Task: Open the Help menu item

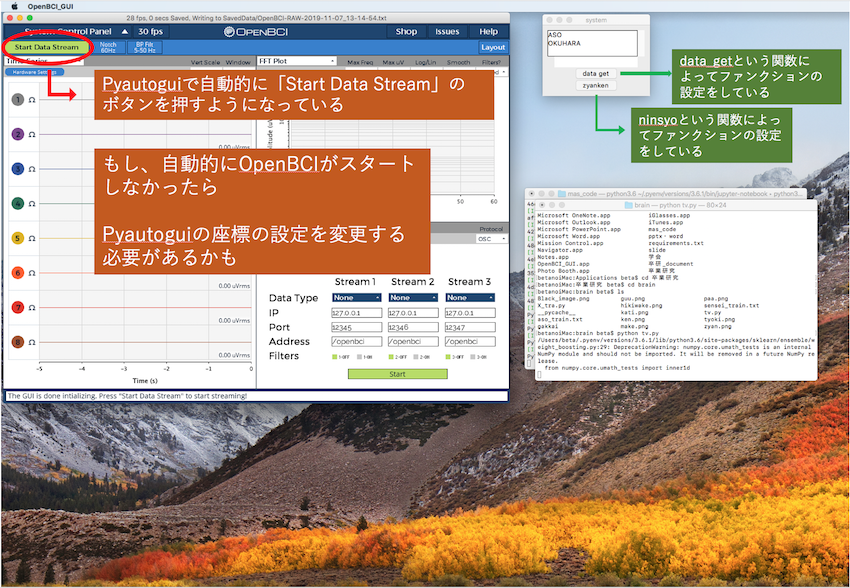Action: [x=488, y=32]
